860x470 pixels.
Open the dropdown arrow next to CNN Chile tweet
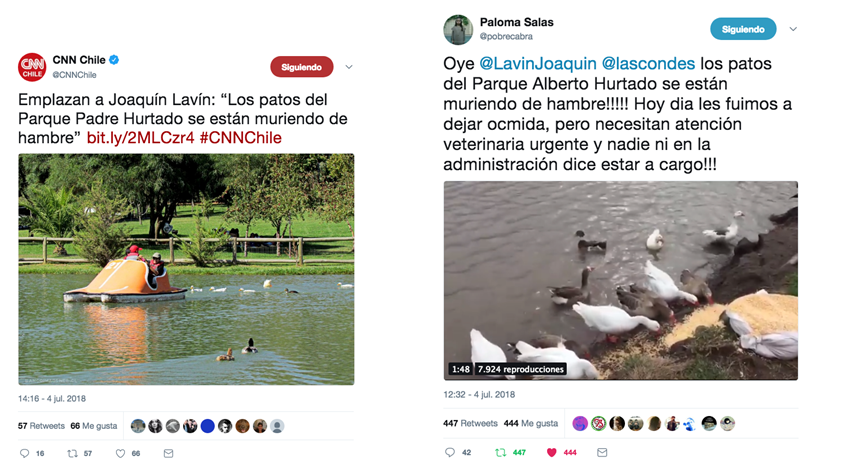349,67
